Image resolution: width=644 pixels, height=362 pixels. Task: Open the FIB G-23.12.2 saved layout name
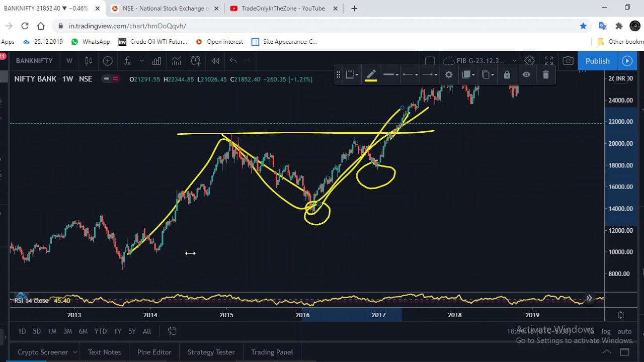tap(480, 61)
